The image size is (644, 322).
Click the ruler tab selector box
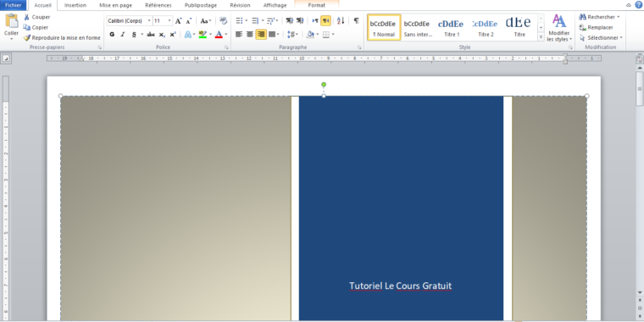[6, 58]
